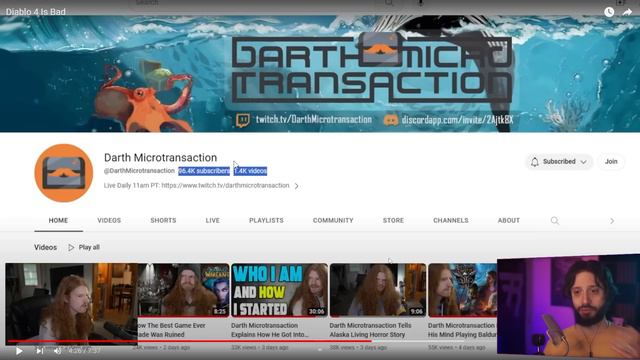Click the @DarthMicrotransaction handle

tap(139, 171)
